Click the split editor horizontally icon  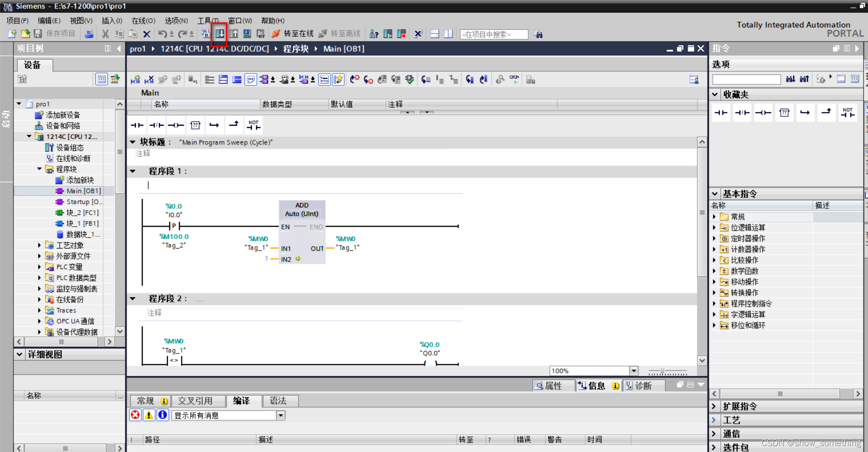pos(435,34)
